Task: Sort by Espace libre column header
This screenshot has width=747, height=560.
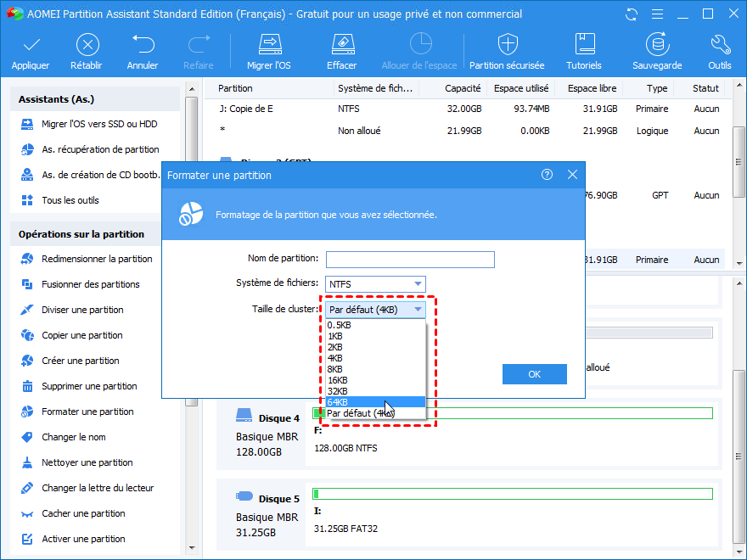Action: (593, 88)
